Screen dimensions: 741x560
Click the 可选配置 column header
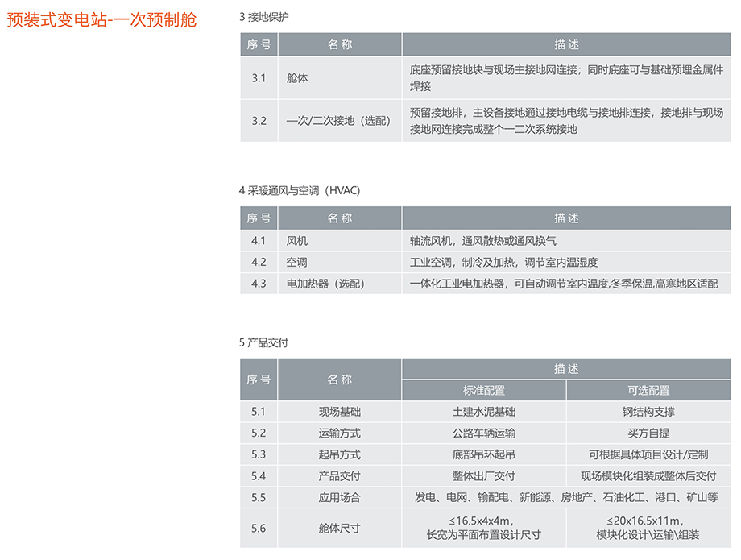pyautogui.click(x=648, y=390)
